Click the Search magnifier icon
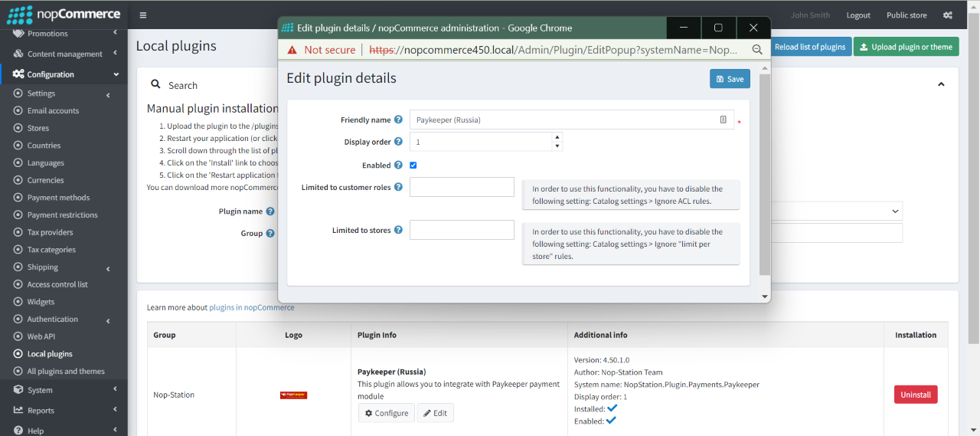This screenshot has width=980, height=436. pyautogui.click(x=155, y=85)
